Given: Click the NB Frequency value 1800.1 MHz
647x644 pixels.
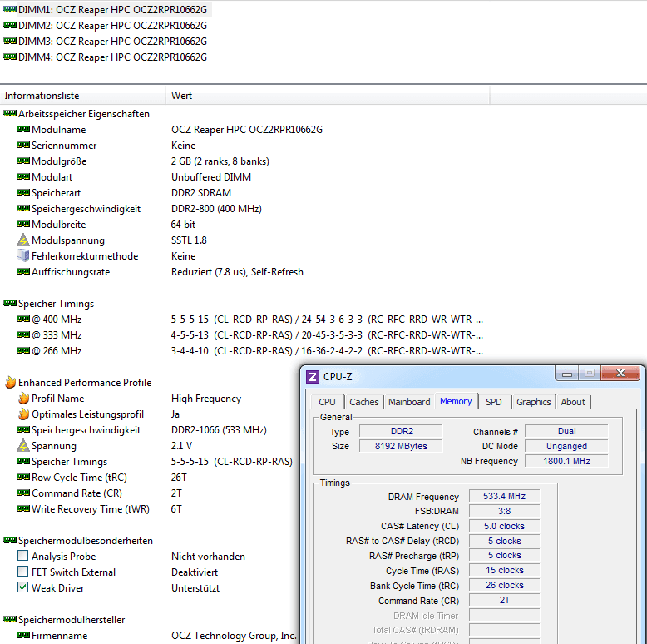Looking at the screenshot, I should (566, 461).
